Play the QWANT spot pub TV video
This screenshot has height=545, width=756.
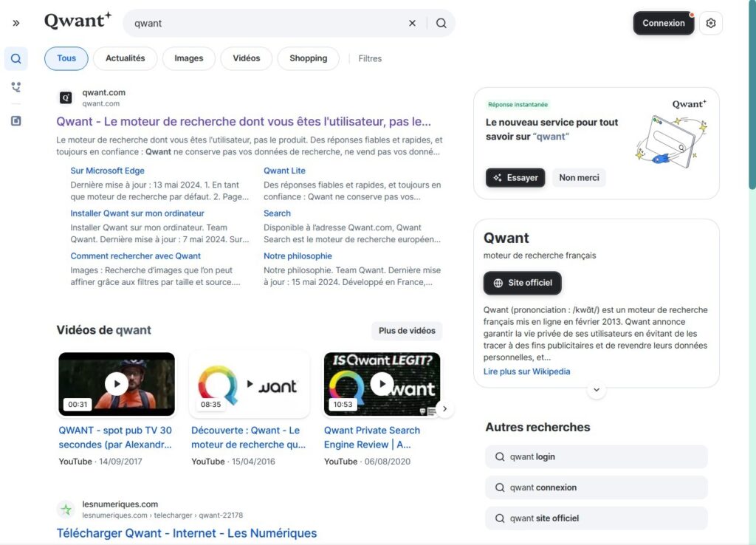tap(117, 384)
